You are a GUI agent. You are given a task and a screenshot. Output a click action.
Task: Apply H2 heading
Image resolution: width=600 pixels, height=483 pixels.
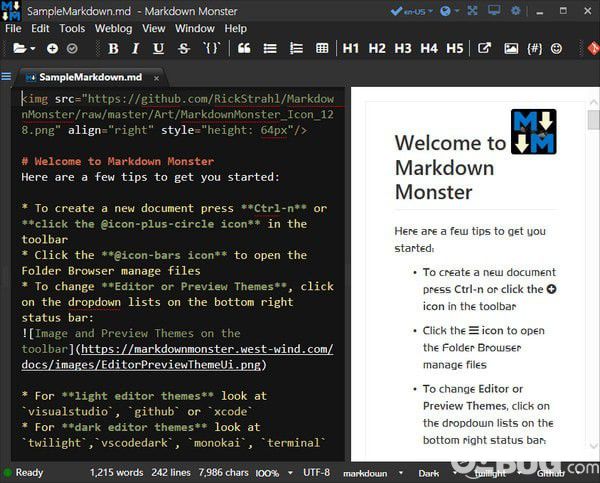[377, 49]
